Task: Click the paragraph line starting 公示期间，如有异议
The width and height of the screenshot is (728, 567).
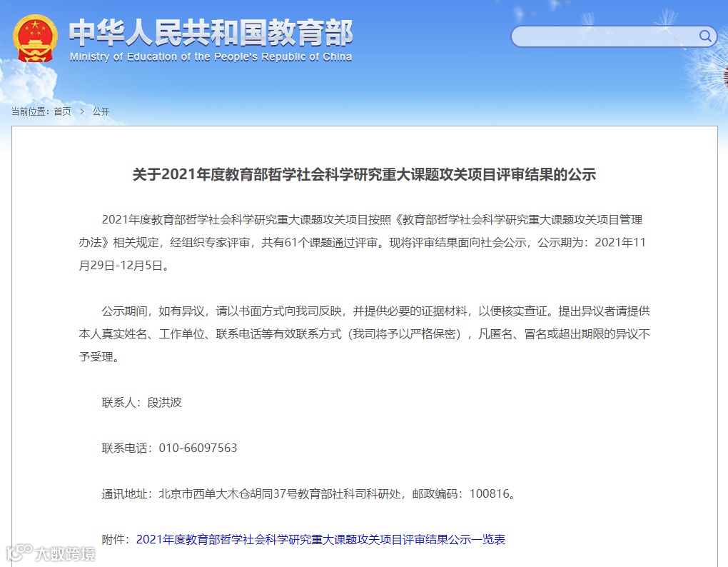Action: [375, 311]
